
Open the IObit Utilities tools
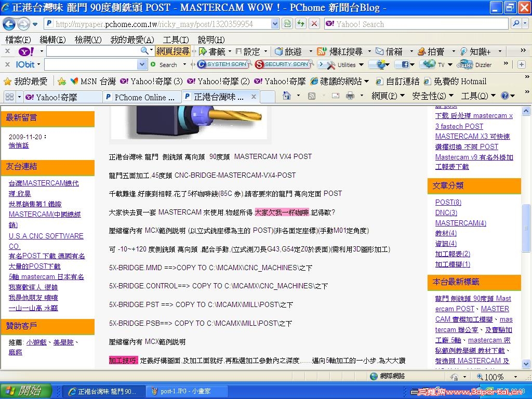pos(341,64)
